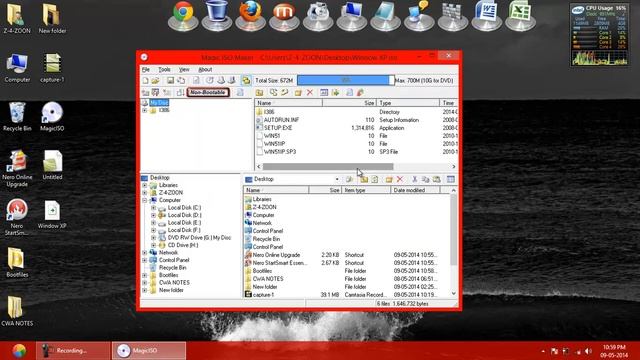
Task: Open Excel from the top dock
Action: 520,16
